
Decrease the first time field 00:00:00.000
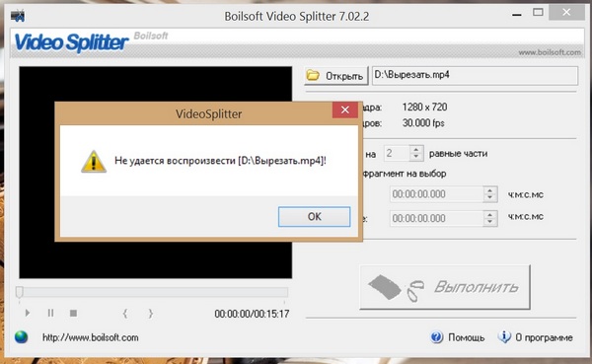(490, 198)
